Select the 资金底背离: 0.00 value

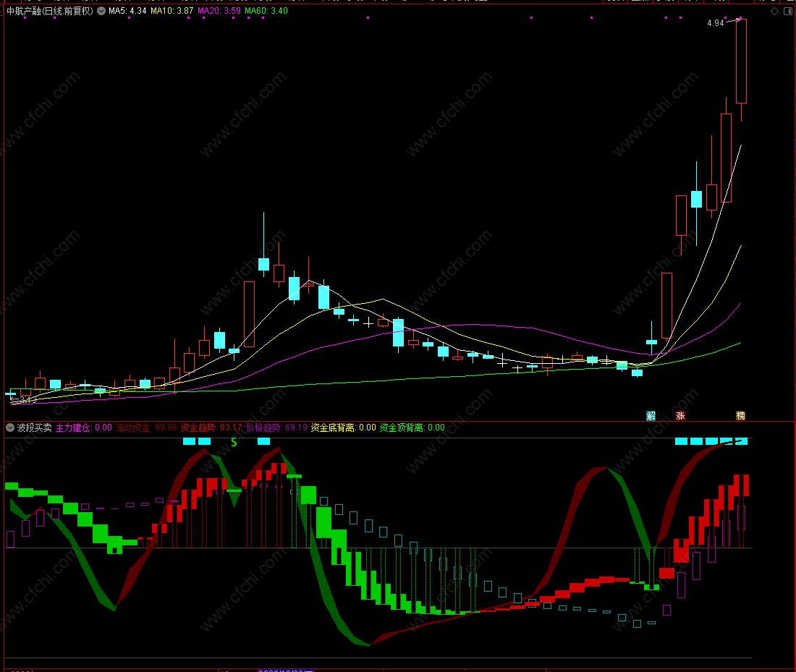(x=344, y=428)
